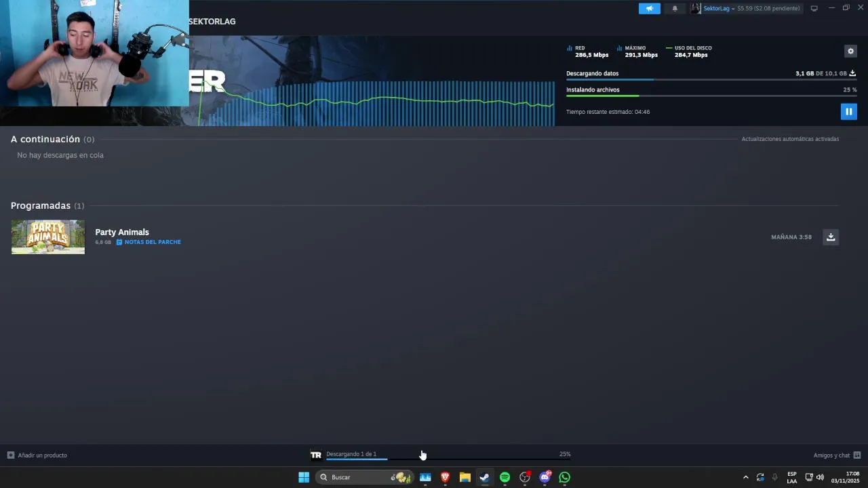
Task: Click the Añadir un producto button
Action: pyautogui.click(x=37, y=455)
